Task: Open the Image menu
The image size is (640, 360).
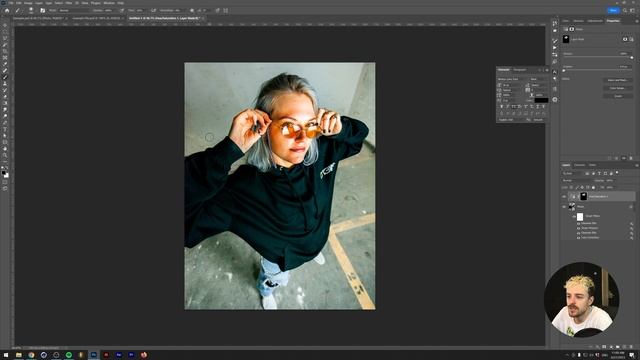Action: tap(28, 3)
